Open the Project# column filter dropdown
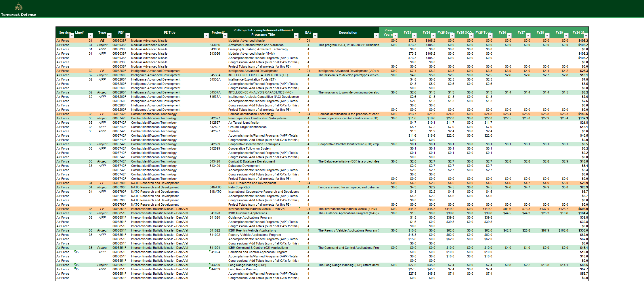644x281 pixels. click(x=225, y=36)
